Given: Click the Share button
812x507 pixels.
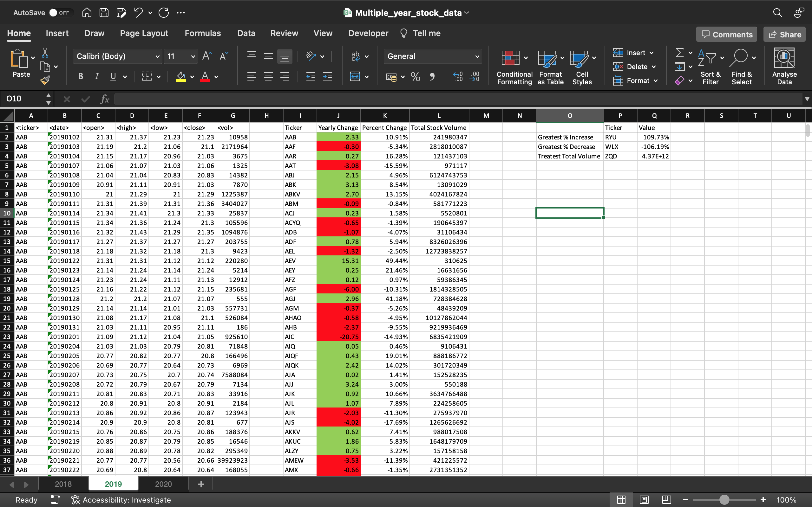Looking at the screenshot, I should point(784,35).
